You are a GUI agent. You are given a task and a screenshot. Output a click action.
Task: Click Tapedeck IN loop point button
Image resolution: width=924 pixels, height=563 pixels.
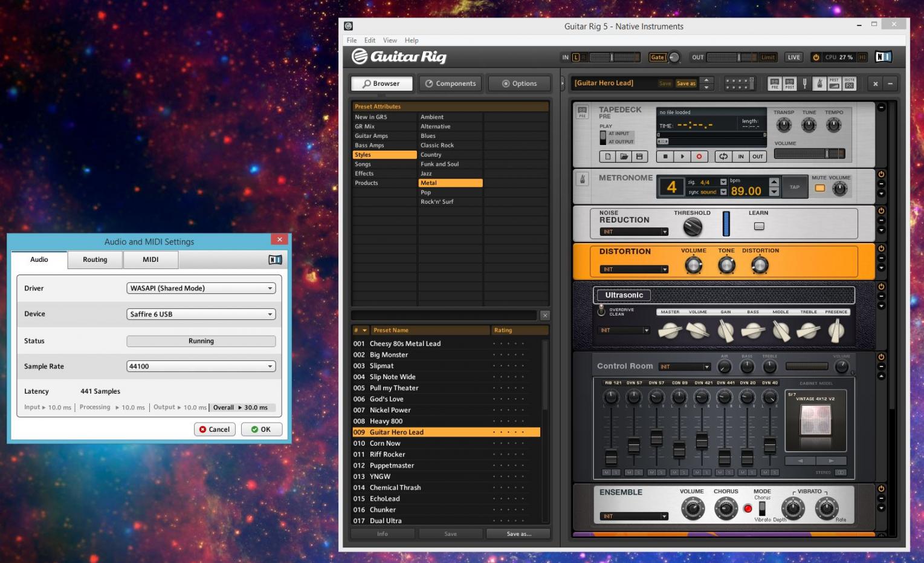point(741,156)
